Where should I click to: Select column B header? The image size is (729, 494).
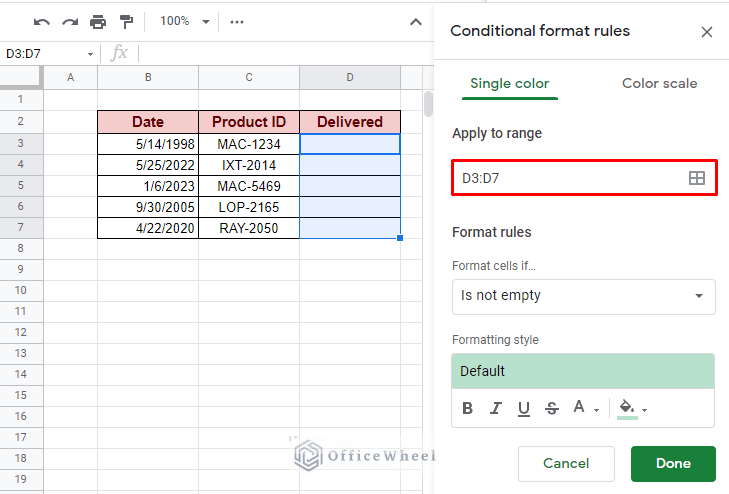(x=148, y=77)
